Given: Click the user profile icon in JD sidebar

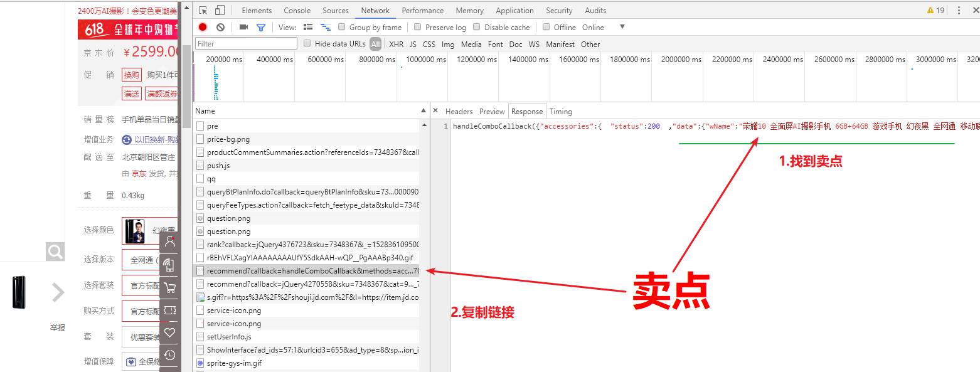Looking at the screenshot, I should pyautogui.click(x=169, y=242).
